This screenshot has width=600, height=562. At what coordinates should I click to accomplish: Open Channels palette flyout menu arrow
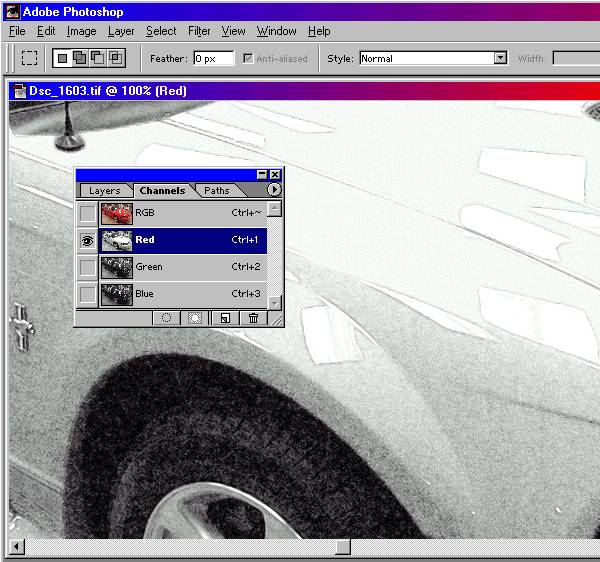(x=274, y=190)
